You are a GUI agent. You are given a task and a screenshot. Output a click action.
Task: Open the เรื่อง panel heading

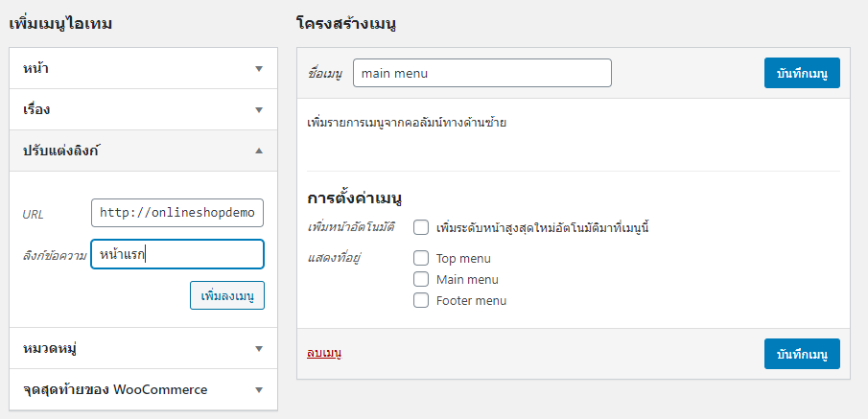point(143,109)
